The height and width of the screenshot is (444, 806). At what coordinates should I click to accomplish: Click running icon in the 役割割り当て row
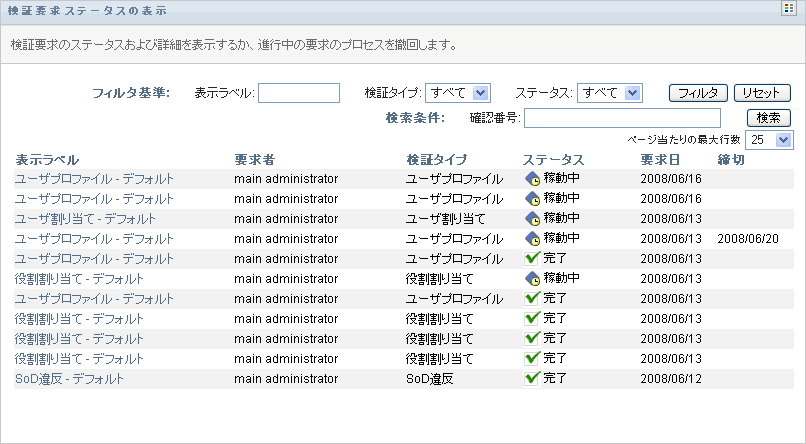pos(532,279)
